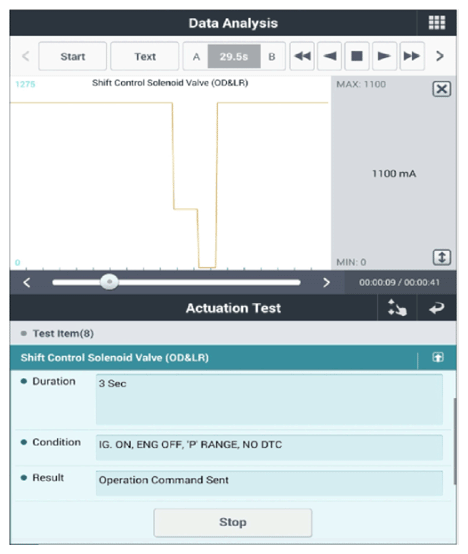Click the Stop button for actuation test
This screenshot has width=468, height=554.
pos(233,522)
